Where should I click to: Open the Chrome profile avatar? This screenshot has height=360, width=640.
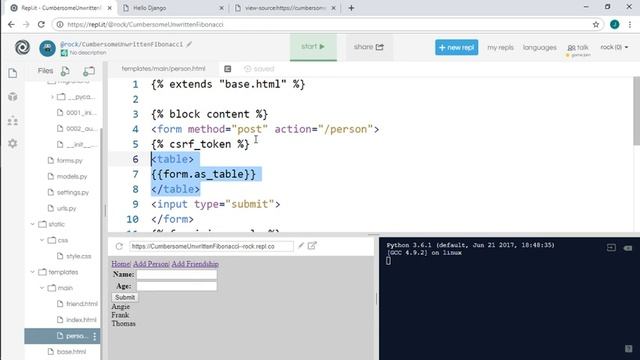(x=614, y=24)
